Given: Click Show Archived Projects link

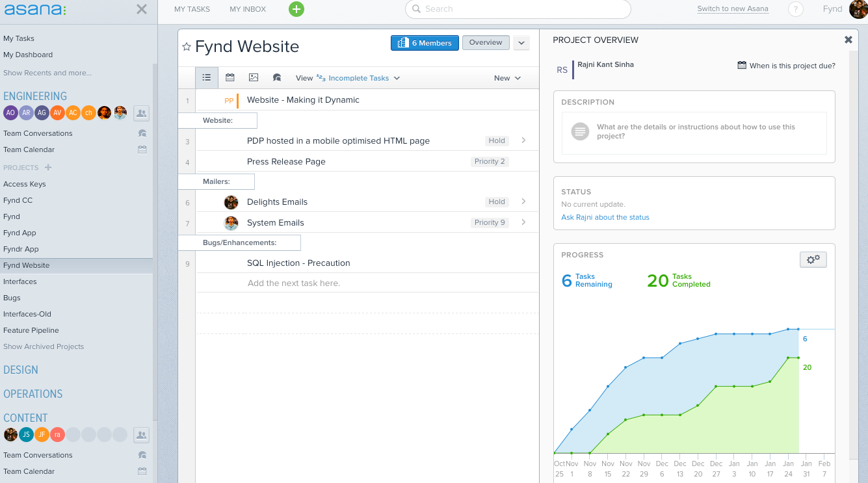Looking at the screenshot, I should point(44,346).
